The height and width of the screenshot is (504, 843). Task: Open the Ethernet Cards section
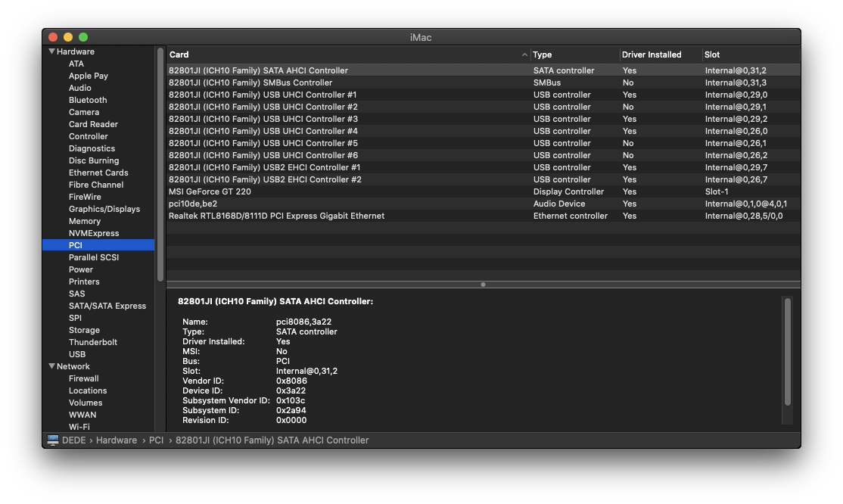tap(98, 172)
